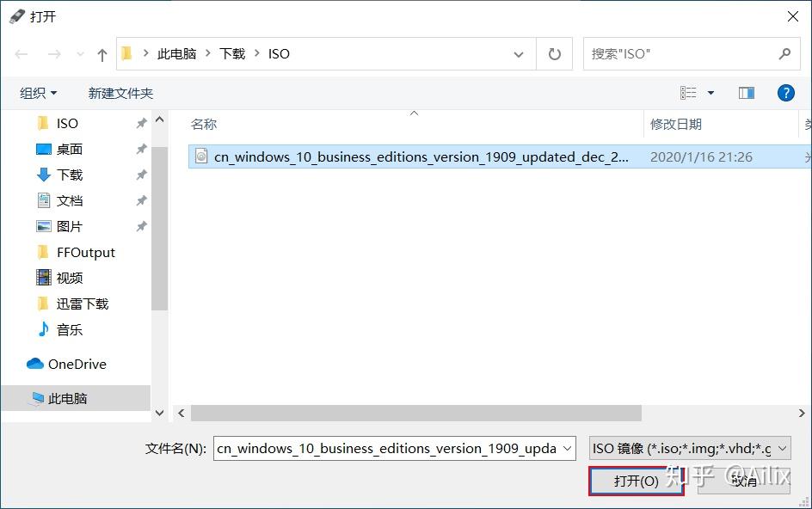
Task: Open 音乐 in sidebar
Action: coord(70,330)
